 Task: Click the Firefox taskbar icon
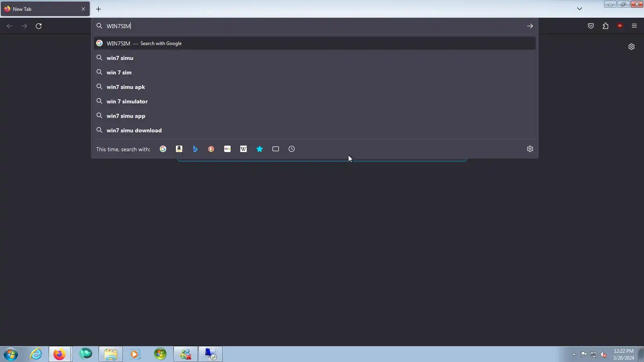click(60, 354)
